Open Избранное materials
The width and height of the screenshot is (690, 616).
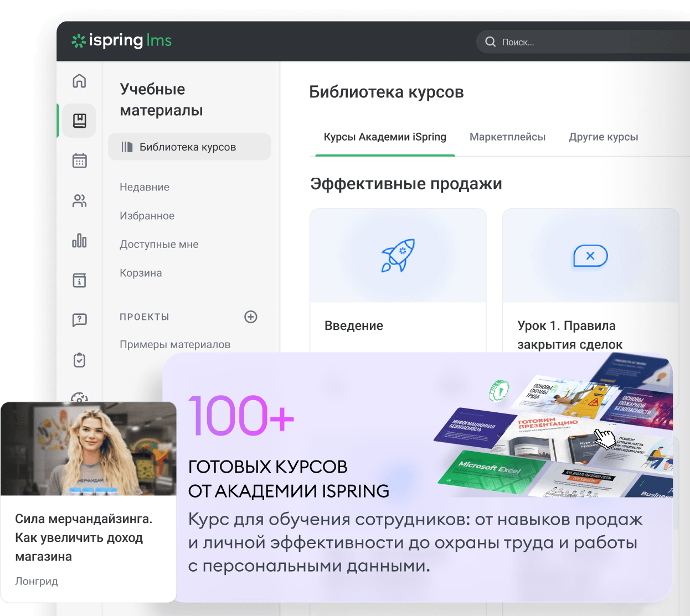[x=147, y=216]
